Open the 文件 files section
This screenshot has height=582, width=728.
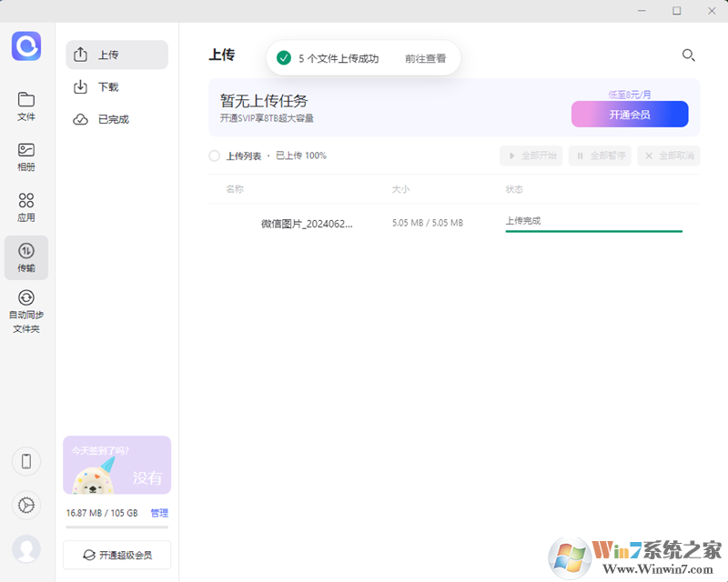pos(26,106)
